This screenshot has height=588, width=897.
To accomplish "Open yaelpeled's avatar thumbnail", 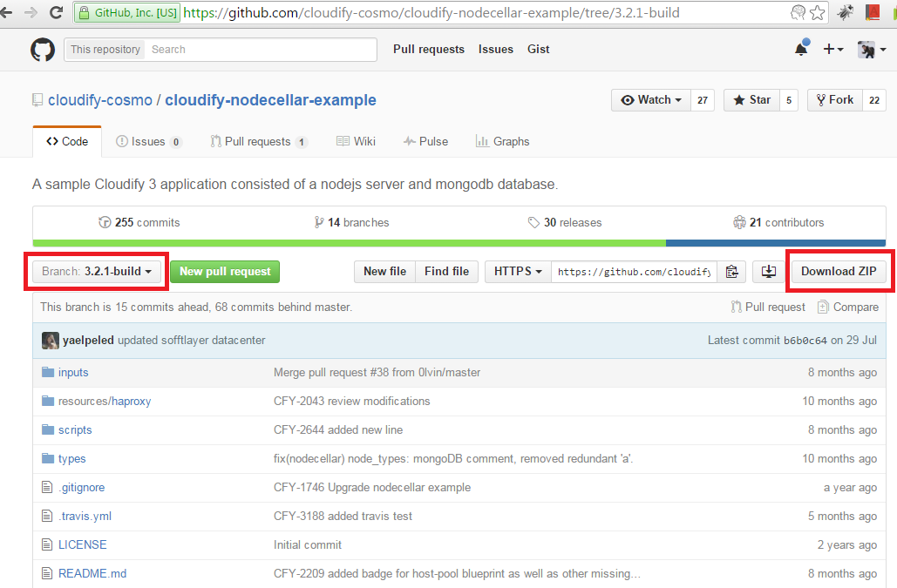I will pos(51,341).
